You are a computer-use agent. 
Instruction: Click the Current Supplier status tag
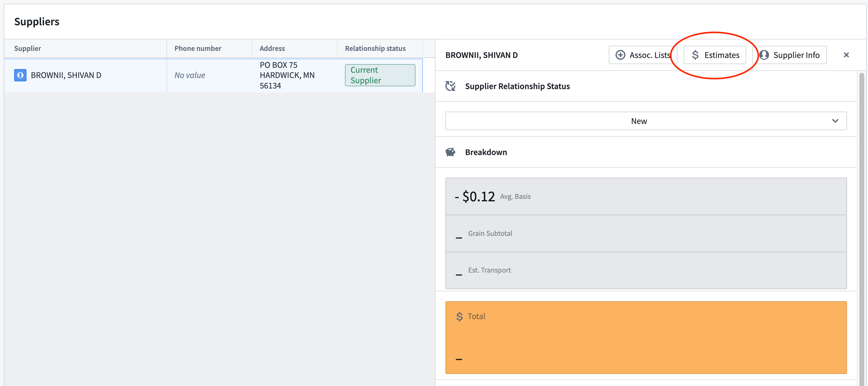point(380,75)
